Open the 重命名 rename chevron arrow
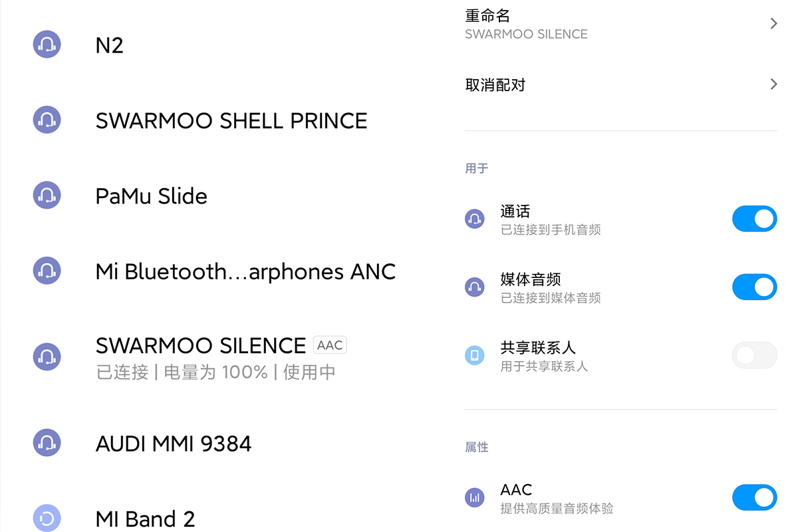 (773, 24)
